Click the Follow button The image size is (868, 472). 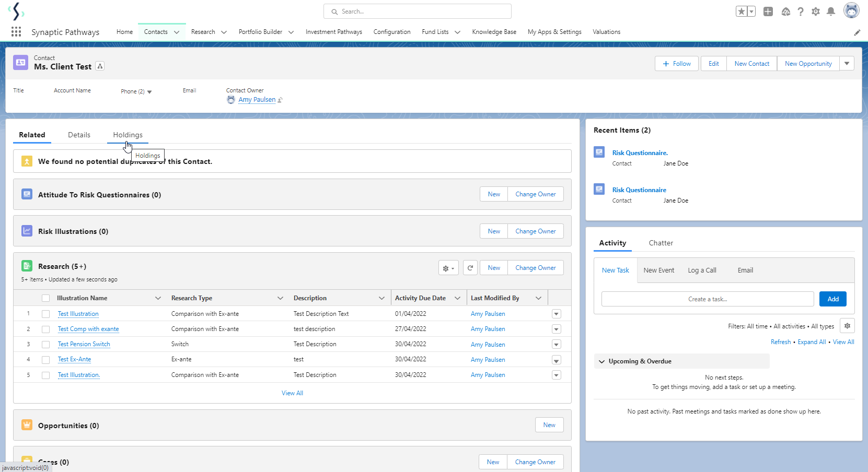tap(676, 64)
